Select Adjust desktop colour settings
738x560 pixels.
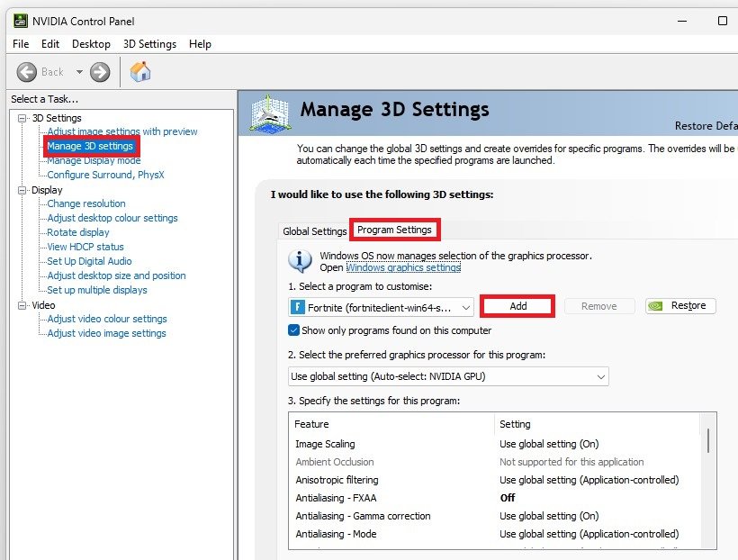tap(112, 218)
